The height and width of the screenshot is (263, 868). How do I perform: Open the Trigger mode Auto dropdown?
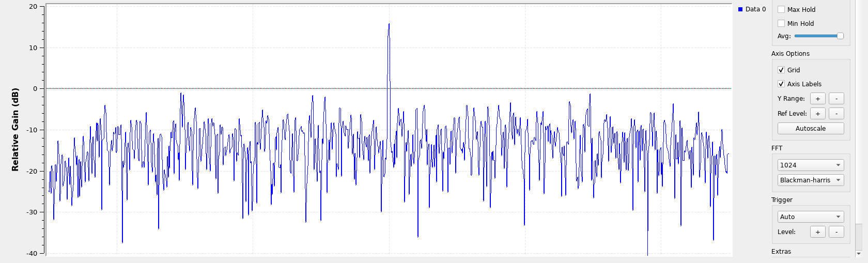coord(810,216)
